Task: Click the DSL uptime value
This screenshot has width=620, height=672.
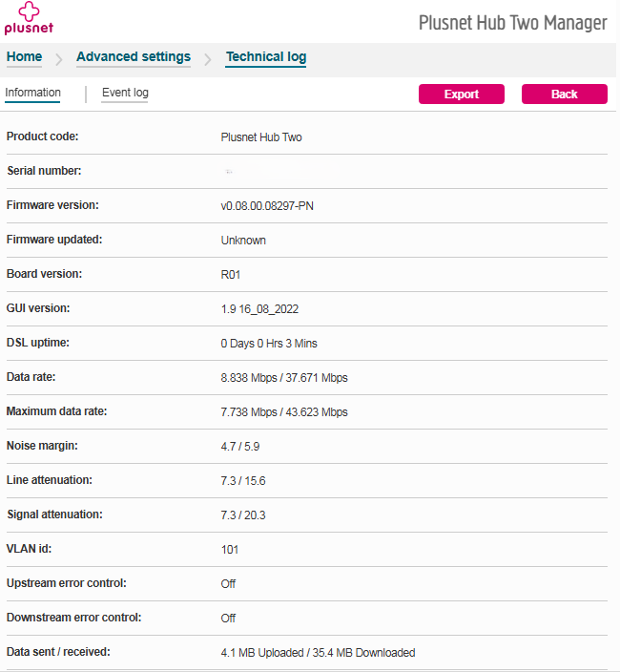Action: coord(268,344)
